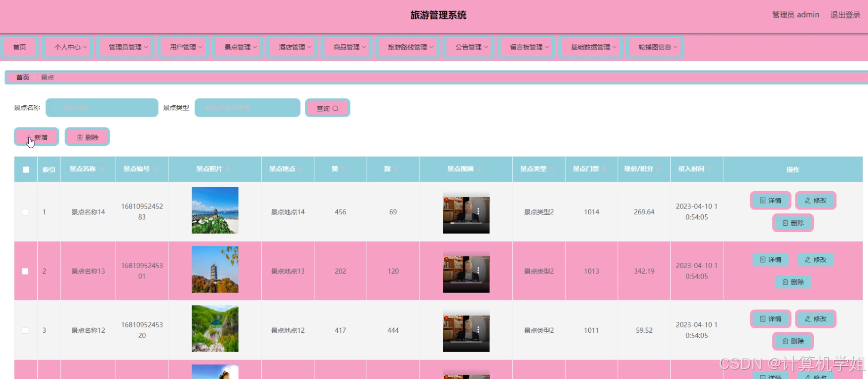Play video thumbnail in 景点名称13 row
868x379 pixels.
tap(466, 271)
